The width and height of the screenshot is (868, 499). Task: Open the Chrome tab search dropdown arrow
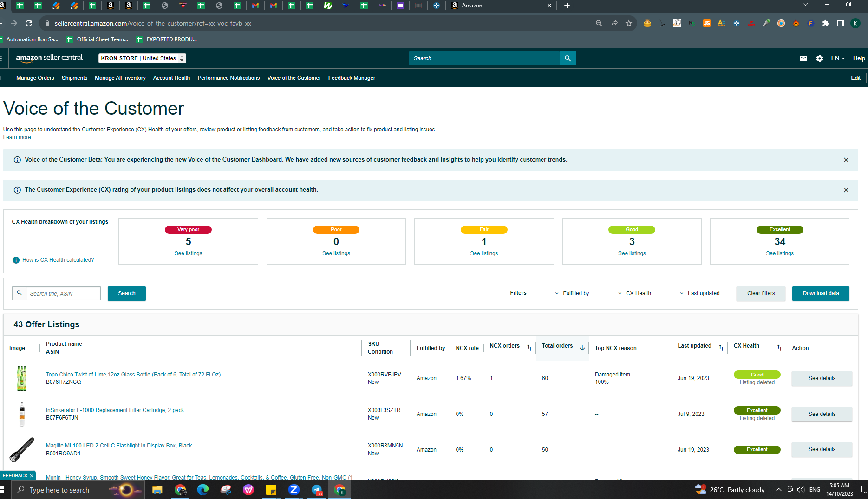[806, 5]
